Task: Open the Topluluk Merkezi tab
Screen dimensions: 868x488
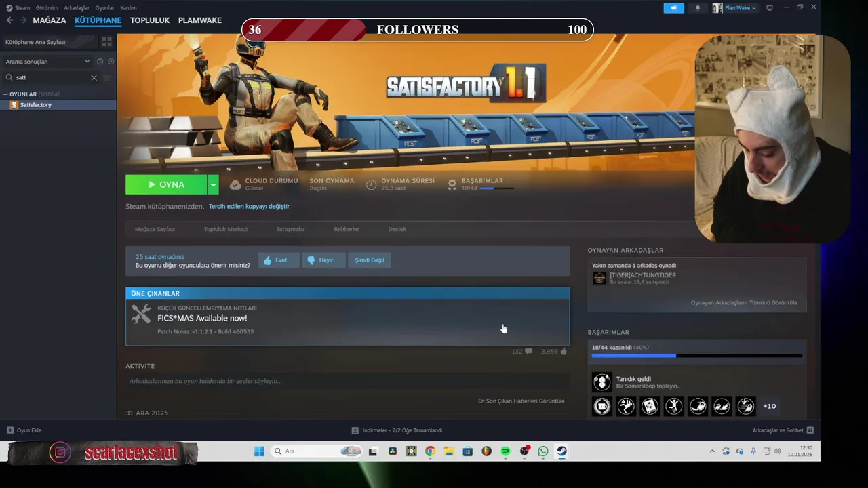Action: point(226,229)
